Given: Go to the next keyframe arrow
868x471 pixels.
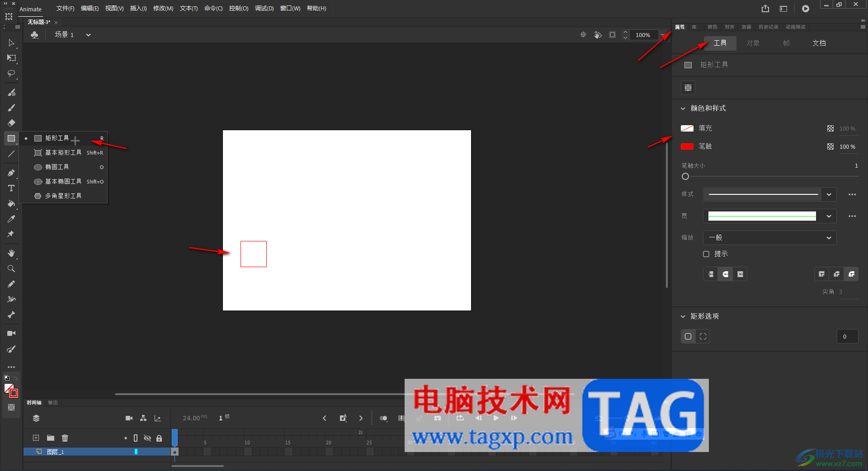Looking at the screenshot, I should pyautogui.click(x=361, y=418).
